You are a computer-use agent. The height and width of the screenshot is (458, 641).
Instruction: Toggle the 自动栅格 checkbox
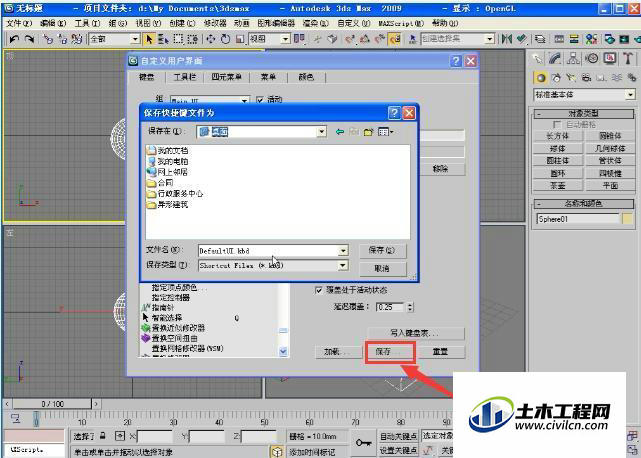[x=556, y=124]
